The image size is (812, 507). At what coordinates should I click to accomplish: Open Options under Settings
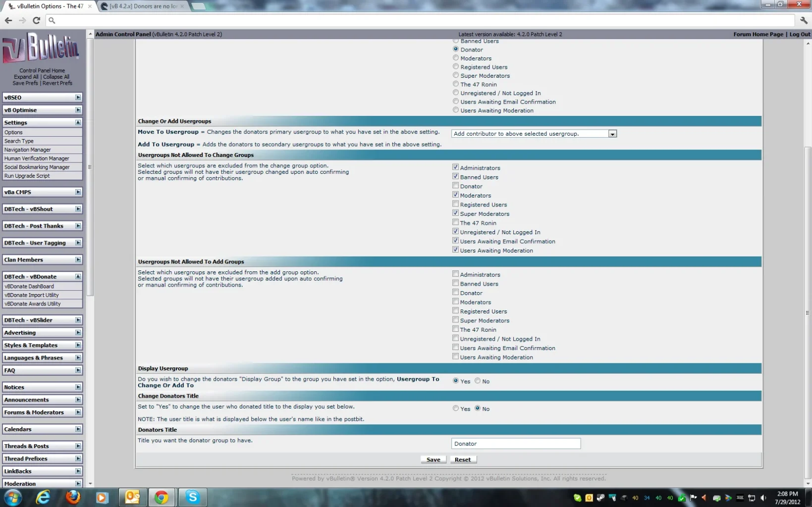tap(42, 132)
